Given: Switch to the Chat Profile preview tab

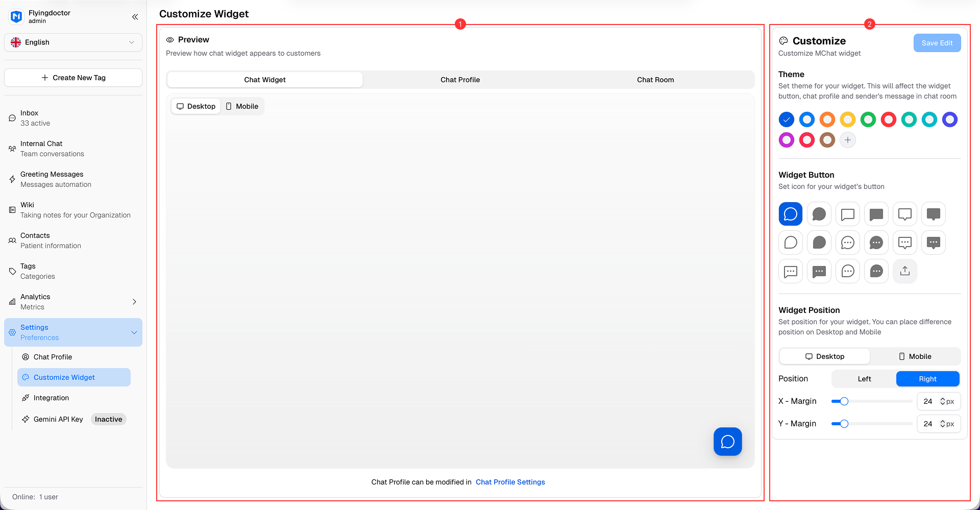Looking at the screenshot, I should 460,80.
